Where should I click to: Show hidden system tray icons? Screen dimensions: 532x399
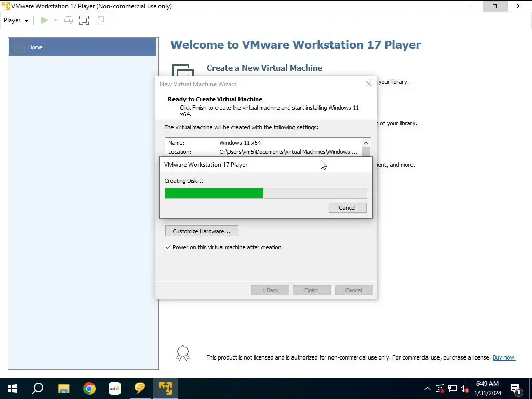427,389
